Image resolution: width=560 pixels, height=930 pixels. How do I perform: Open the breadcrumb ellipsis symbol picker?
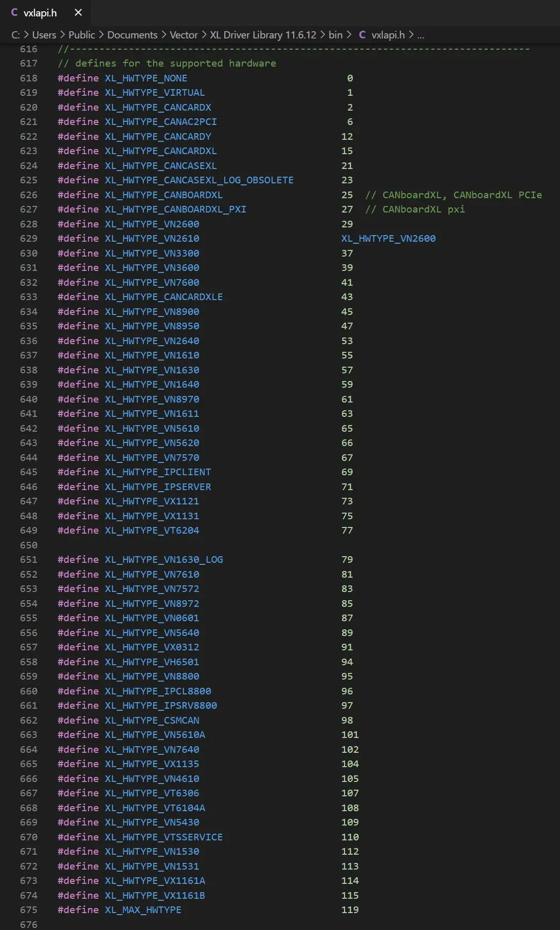pyautogui.click(x=420, y=35)
